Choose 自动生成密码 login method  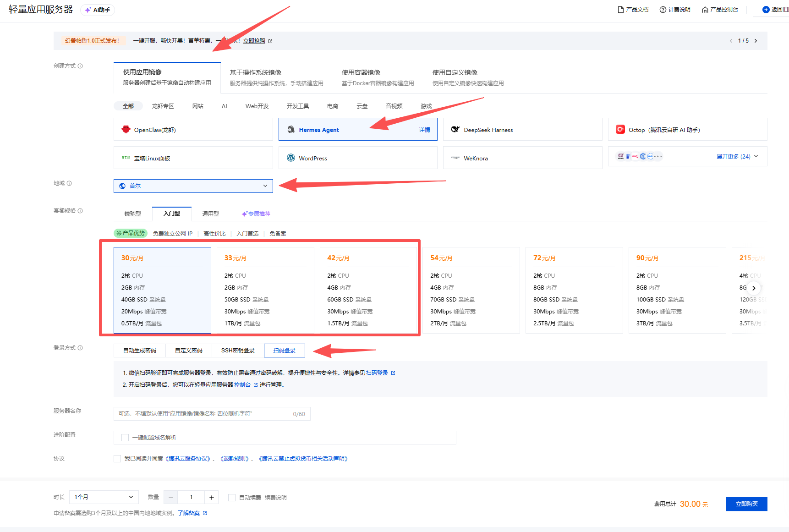coord(140,351)
